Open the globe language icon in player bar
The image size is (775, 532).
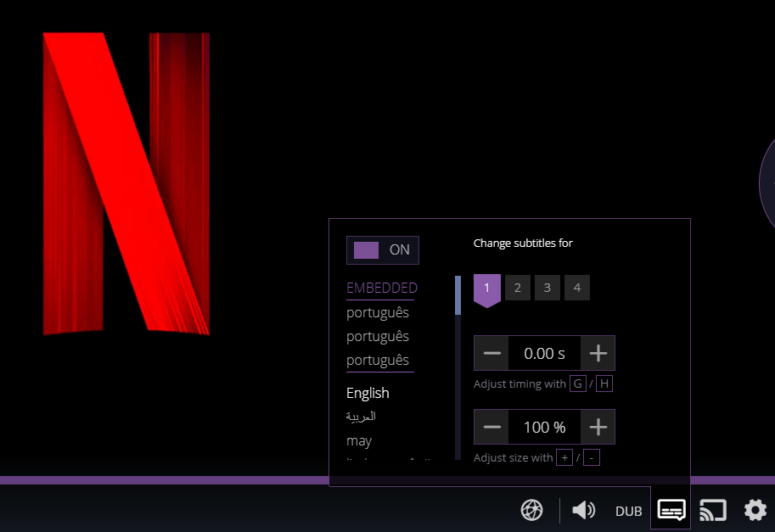coord(532,510)
